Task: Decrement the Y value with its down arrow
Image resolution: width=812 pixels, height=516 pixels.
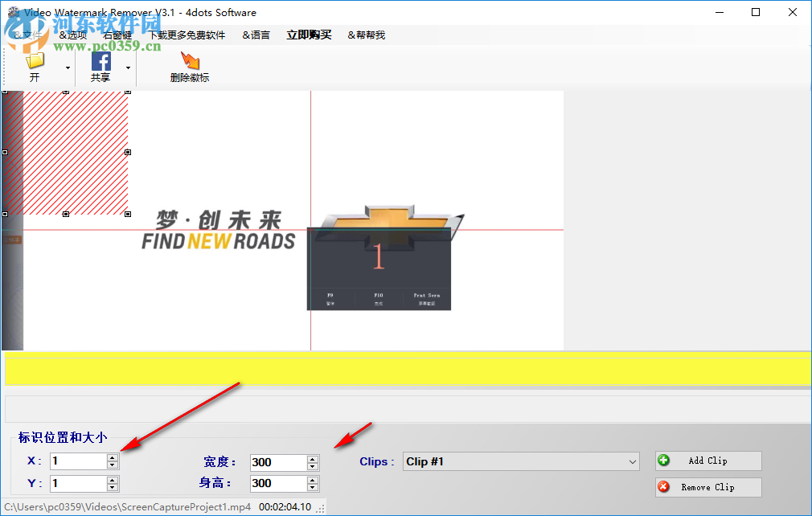Action: click(113, 487)
